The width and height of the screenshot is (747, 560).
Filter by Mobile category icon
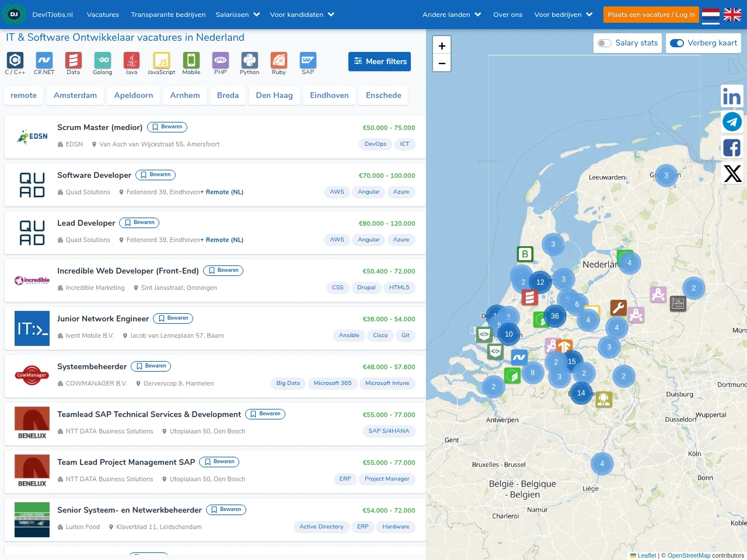[x=191, y=60]
